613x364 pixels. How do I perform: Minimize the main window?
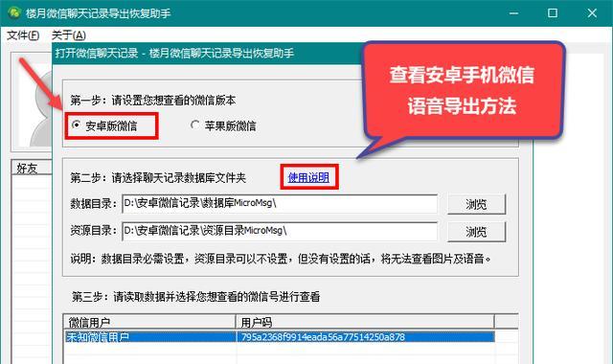[x=513, y=13]
